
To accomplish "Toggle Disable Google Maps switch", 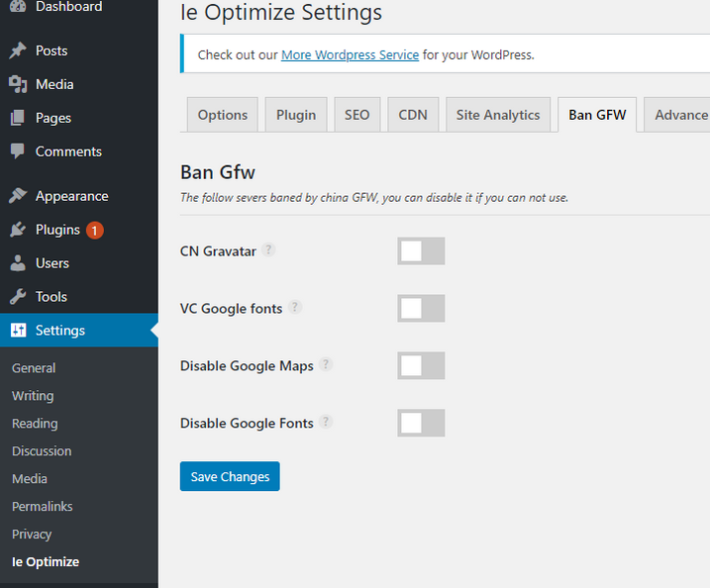I will click(x=421, y=366).
